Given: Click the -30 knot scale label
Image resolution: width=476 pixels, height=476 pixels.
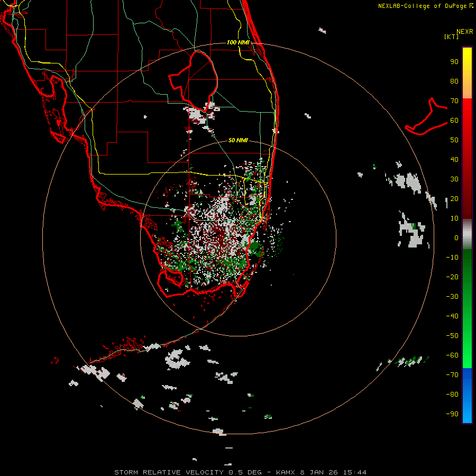Looking at the screenshot, I should tap(452, 297).
